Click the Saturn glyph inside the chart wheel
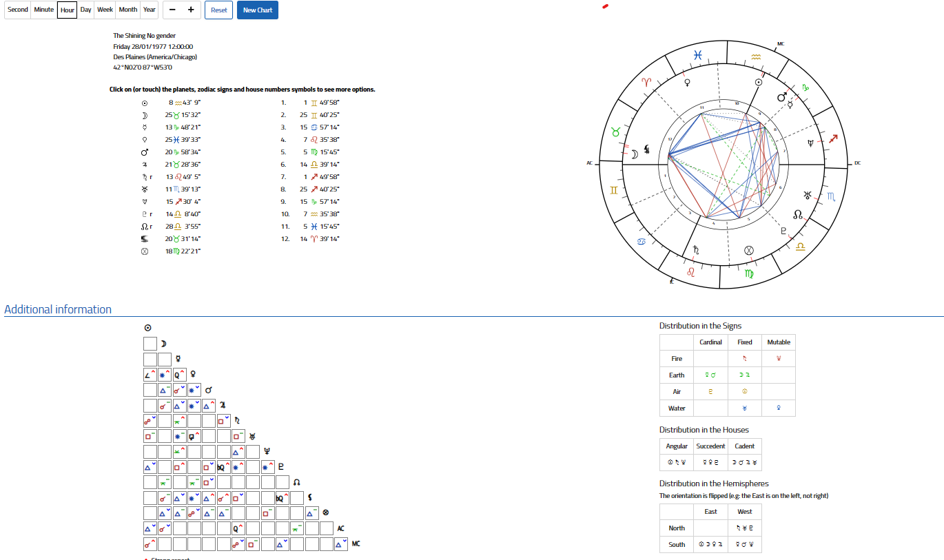Image resolution: width=944 pixels, height=560 pixels. (x=696, y=250)
